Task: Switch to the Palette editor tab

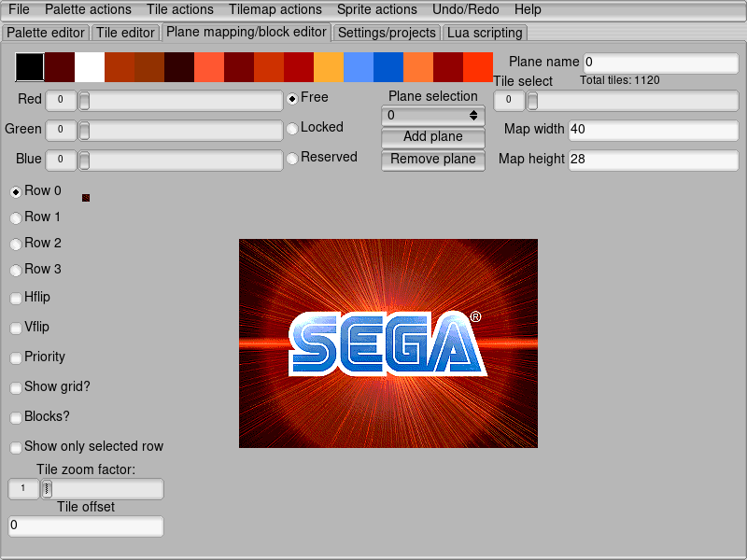Action: click(45, 33)
